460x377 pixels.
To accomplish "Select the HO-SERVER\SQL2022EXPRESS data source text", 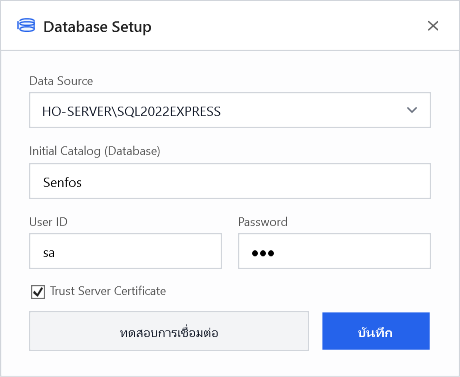I will pyautogui.click(x=131, y=111).
